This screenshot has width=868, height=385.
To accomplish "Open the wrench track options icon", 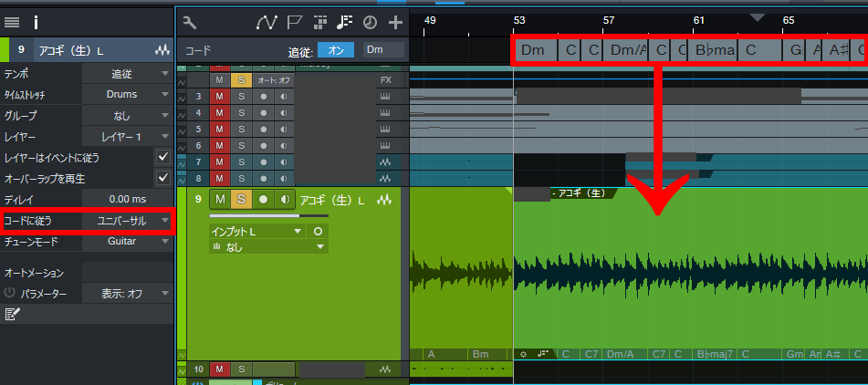I will (x=190, y=23).
